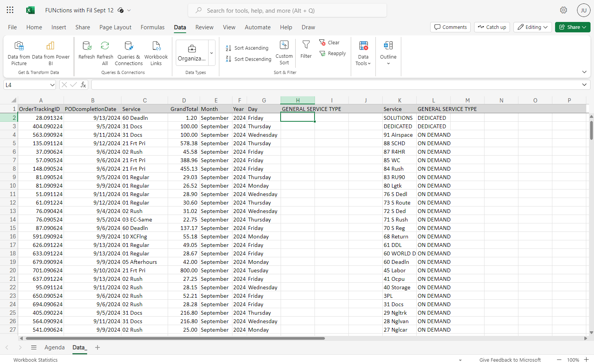594x364 pixels.
Task: Open the Editing mode dropdown
Action: pos(533,27)
